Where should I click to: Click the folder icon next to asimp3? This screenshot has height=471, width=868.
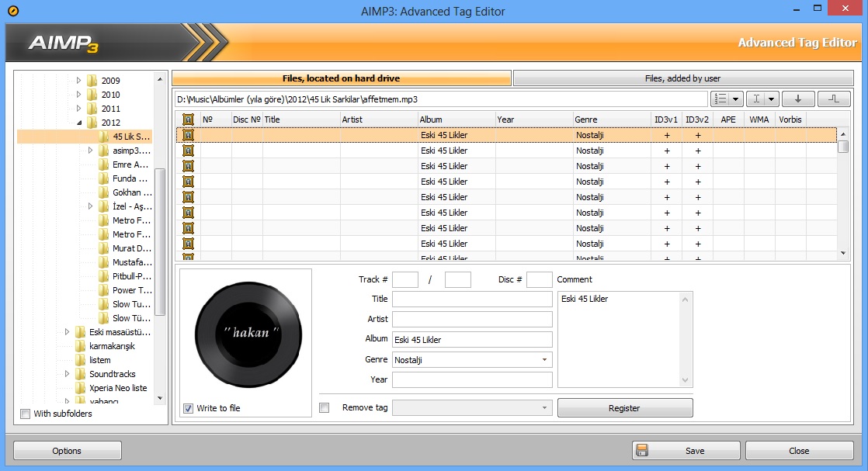coord(103,151)
